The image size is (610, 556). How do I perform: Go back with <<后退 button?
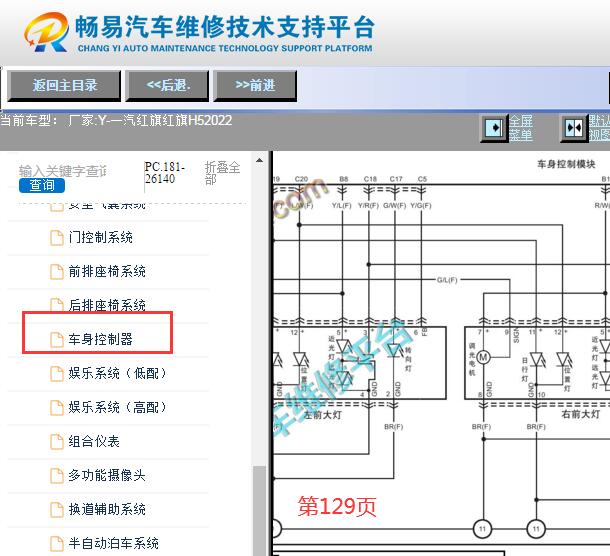(167, 86)
